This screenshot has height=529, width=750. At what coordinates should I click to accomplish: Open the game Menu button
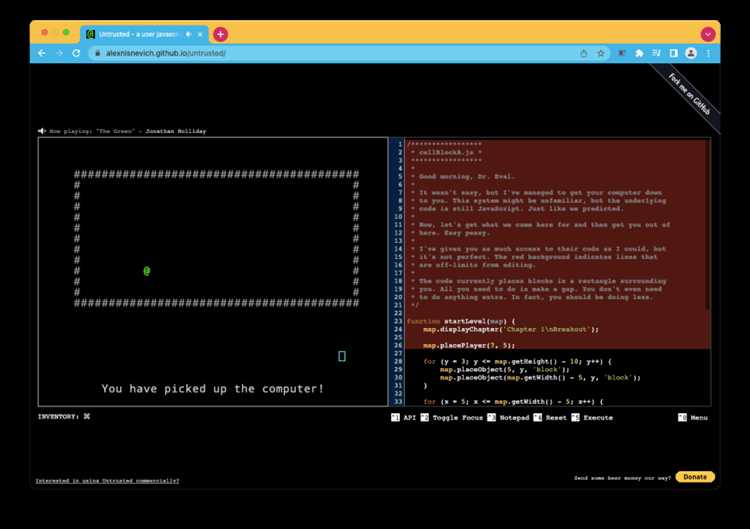click(x=693, y=418)
